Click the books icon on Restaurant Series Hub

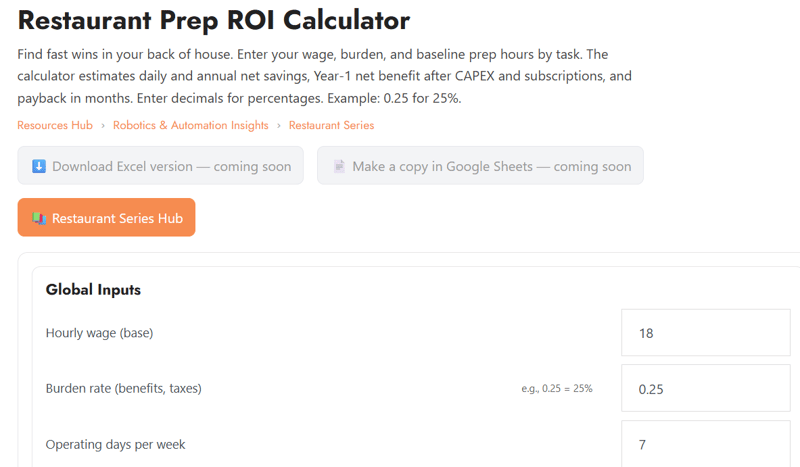(39, 218)
